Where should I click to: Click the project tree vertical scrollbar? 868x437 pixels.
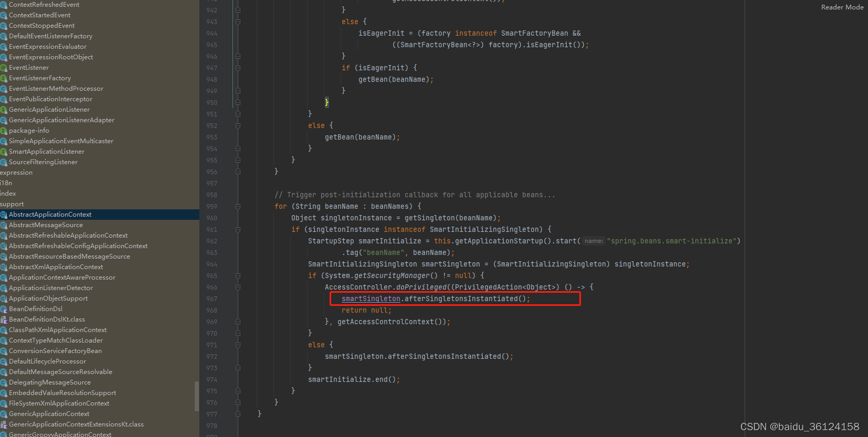[197, 396]
